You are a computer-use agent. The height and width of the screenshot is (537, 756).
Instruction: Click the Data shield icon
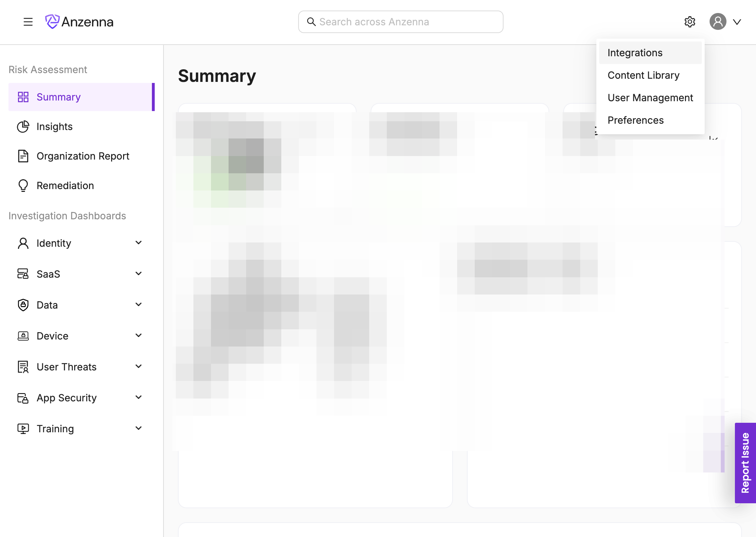pos(23,305)
